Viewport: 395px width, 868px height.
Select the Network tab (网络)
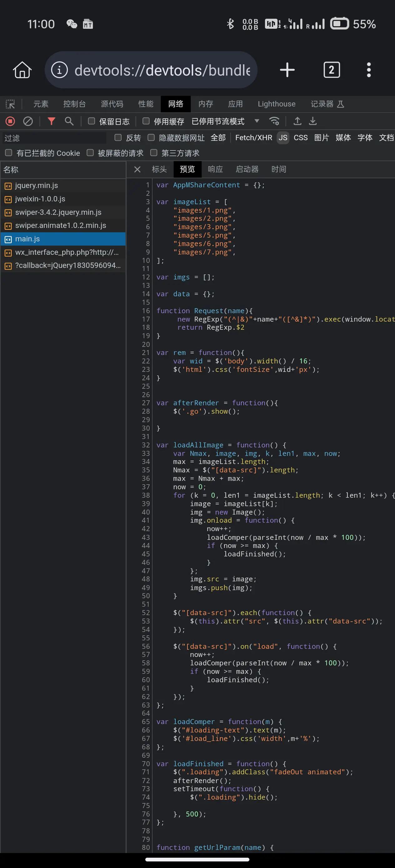[x=176, y=104]
